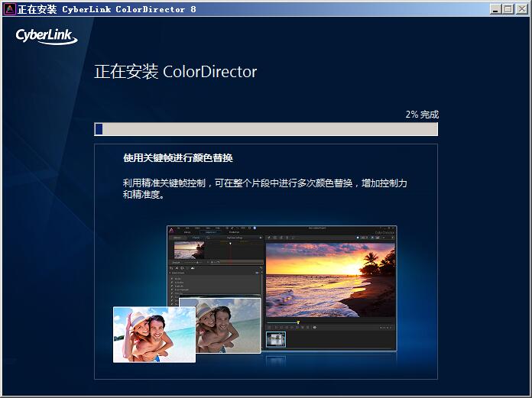Click the '2% 完成' progress text
Image resolution: width=532 pixels, height=398 pixels.
pos(422,115)
